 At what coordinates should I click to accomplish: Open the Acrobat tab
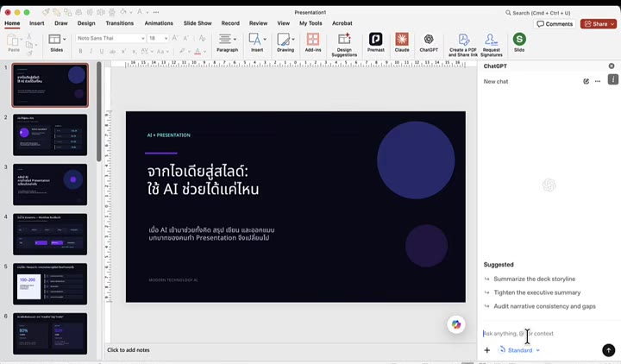coord(342,23)
